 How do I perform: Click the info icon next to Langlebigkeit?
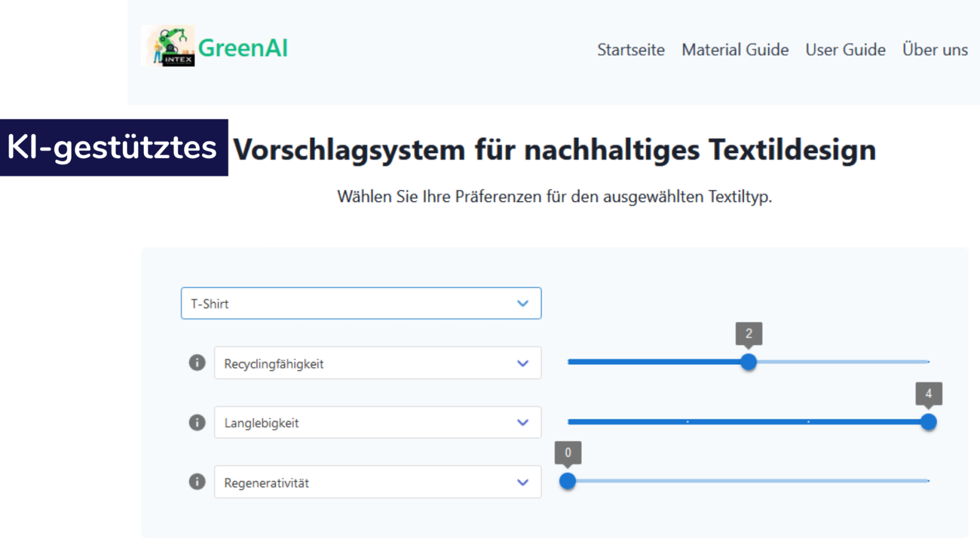pyautogui.click(x=197, y=422)
